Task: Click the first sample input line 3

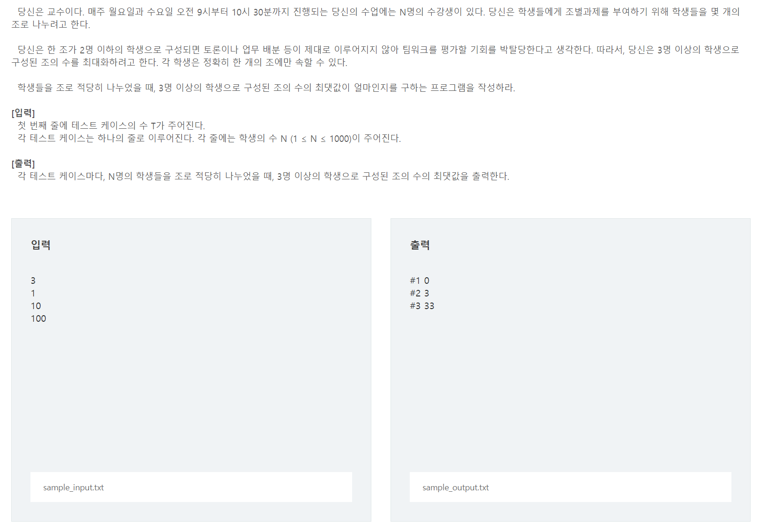Action: (33, 281)
